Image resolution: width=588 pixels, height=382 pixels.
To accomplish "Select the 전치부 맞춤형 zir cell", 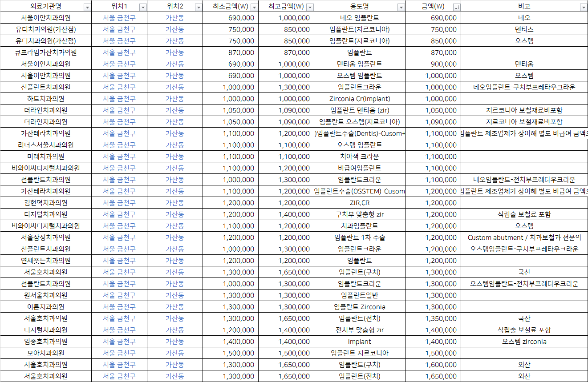I will pos(360,330).
